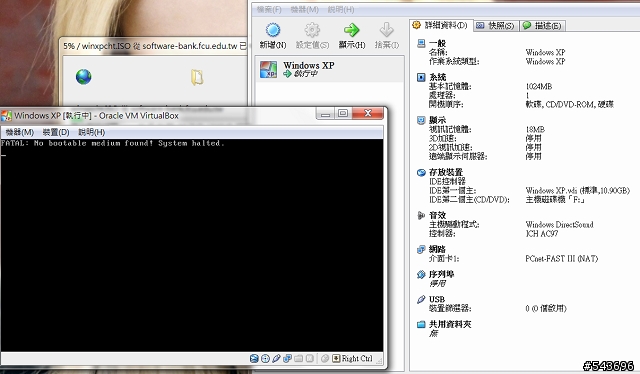The height and width of the screenshot is (374, 640).
Task: Click the VM window title bar icon
Action: click(x=7, y=116)
